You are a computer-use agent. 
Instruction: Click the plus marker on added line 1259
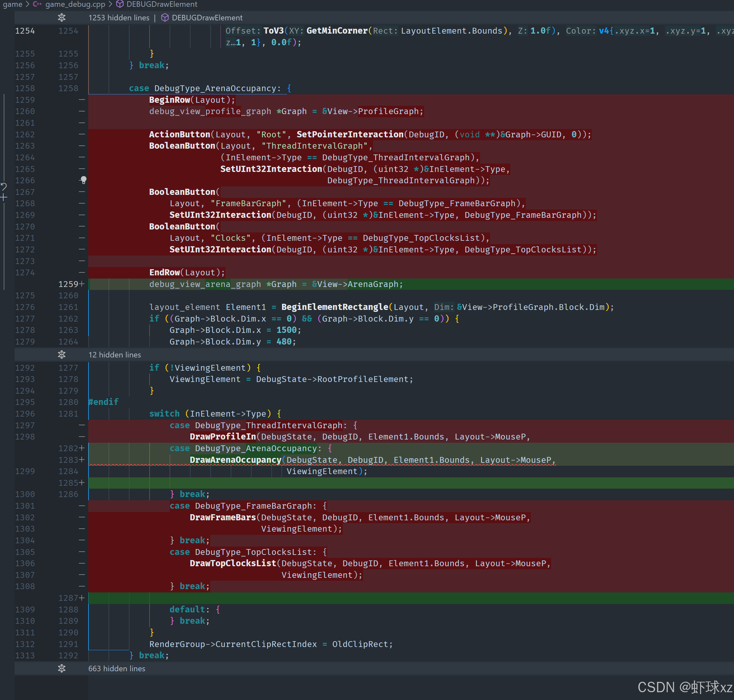(82, 284)
